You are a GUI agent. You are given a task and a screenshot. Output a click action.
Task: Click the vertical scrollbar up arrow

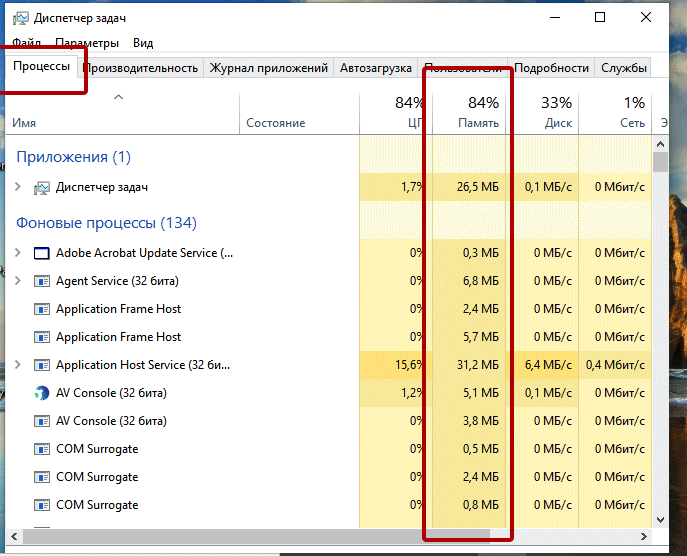pos(660,144)
